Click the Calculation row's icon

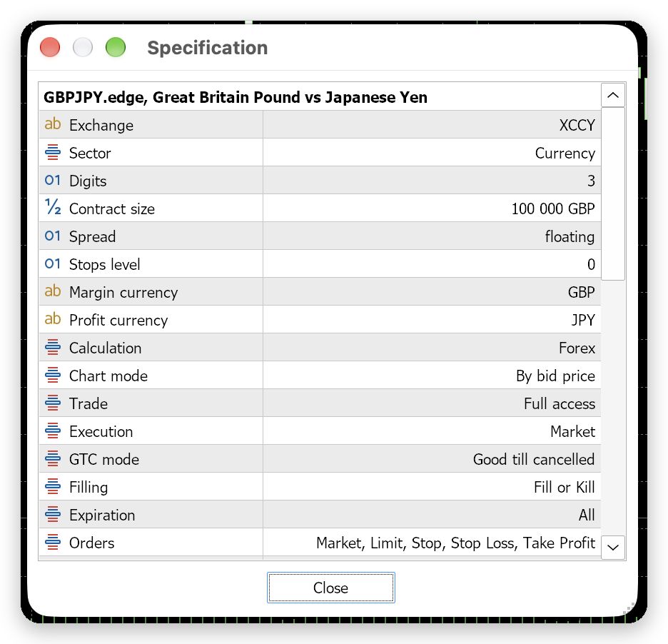coord(53,348)
